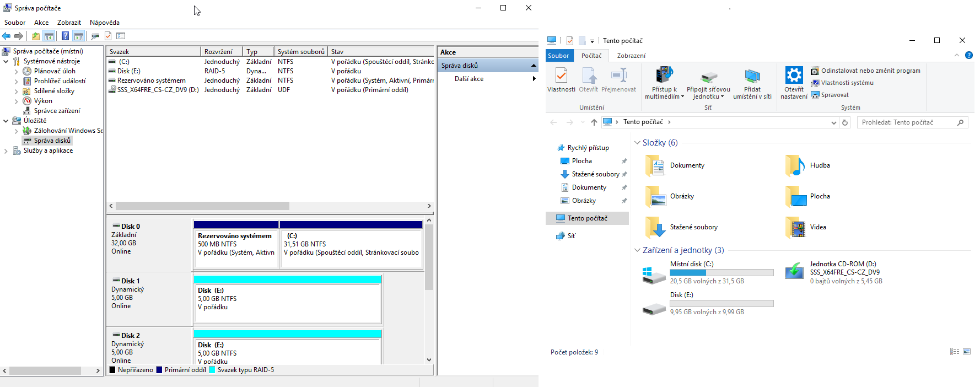Viewport: 980px width, 387px height.
Task: Open Správce zařízení in the tree
Action: pyautogui.click(x=57, y=111)
